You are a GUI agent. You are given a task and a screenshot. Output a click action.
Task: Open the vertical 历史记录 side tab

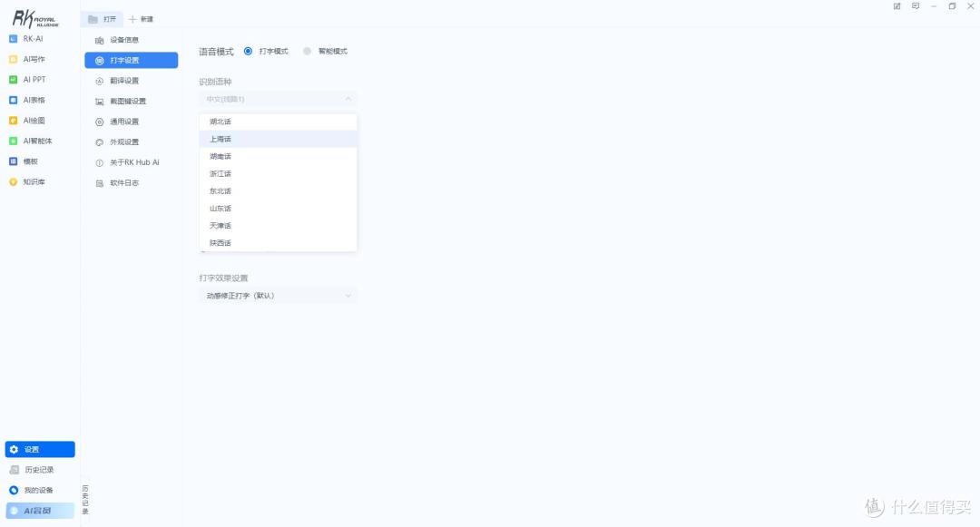85,500
